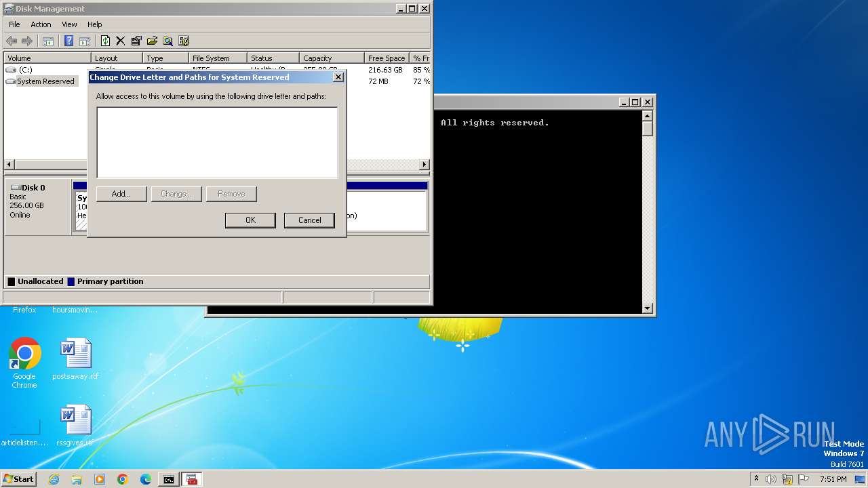Sort by the Volume column header
The height and width of the screenshot is (488, 868).
[x=47, y=58]
